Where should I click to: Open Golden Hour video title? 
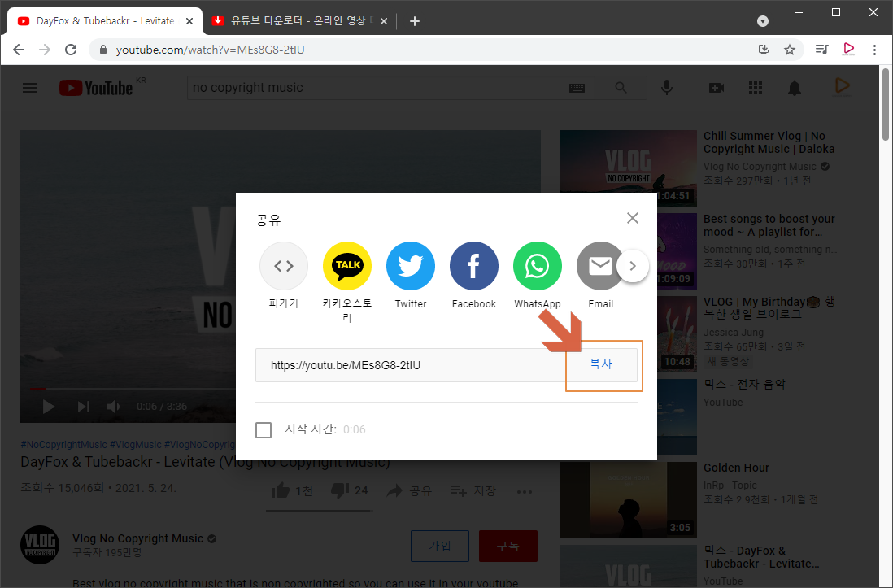(x=736, y=468)
